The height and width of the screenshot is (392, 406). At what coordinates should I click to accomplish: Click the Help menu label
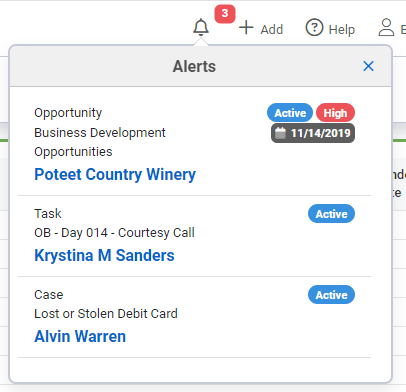(x=342, y=29)
